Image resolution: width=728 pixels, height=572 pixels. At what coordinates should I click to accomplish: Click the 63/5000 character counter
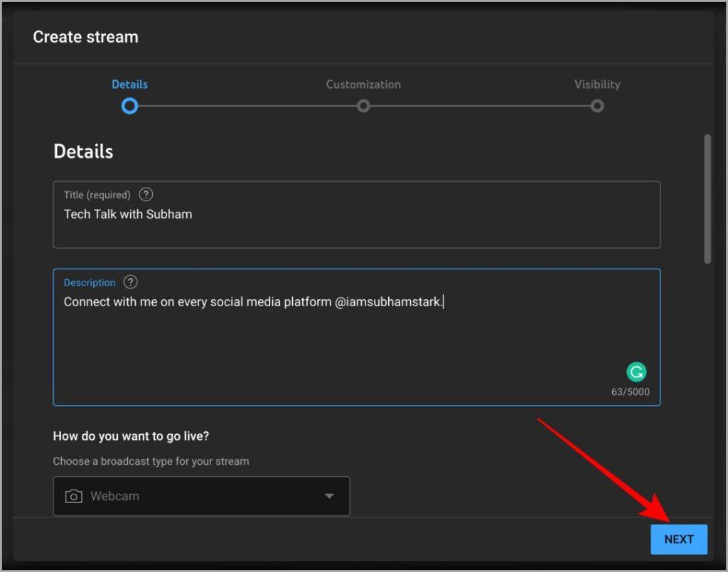[630, 392]
